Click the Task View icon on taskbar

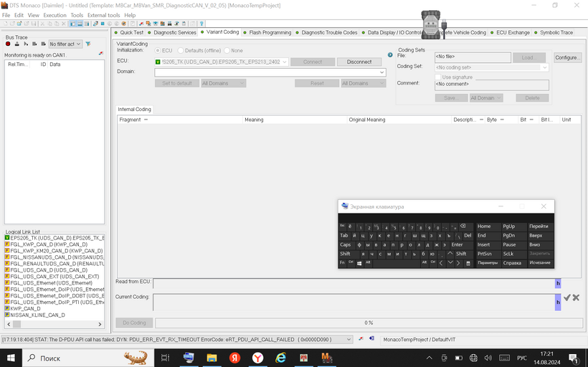166,358
